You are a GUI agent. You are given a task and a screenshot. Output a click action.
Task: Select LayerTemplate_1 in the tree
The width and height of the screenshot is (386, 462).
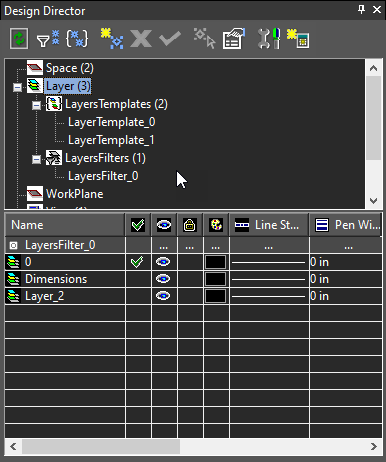point(111,140)
